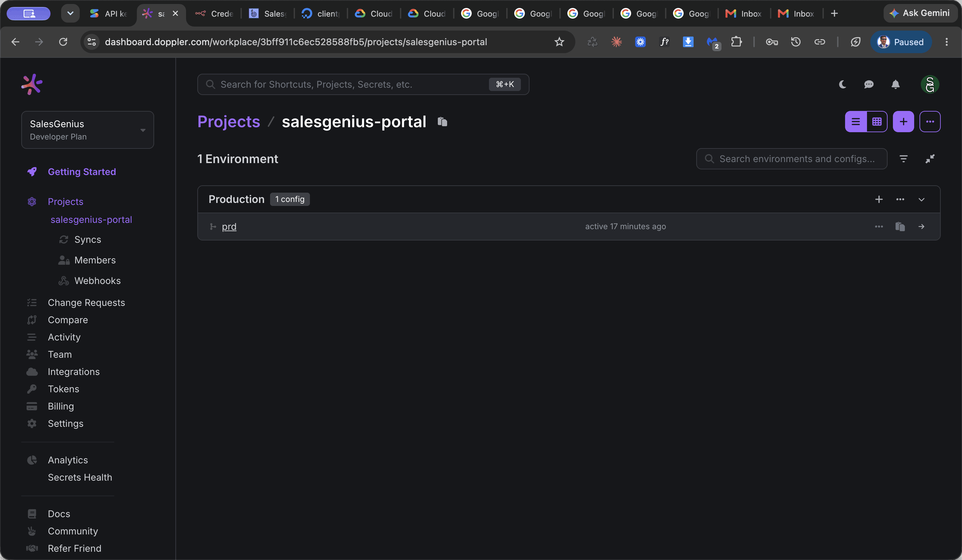Open project options ellipsis button in header
The height and width of the screenshot is (560, 962).
[x=930, y=122]
